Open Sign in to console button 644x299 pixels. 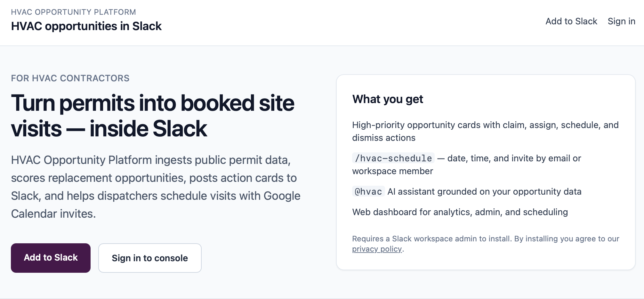(150, 258)
